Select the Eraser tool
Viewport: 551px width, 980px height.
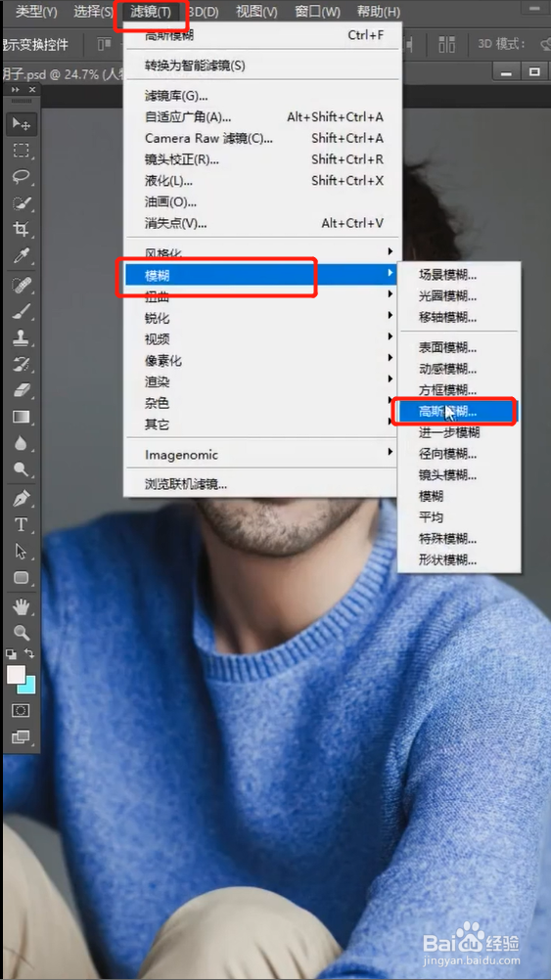[x=22, y=390]
